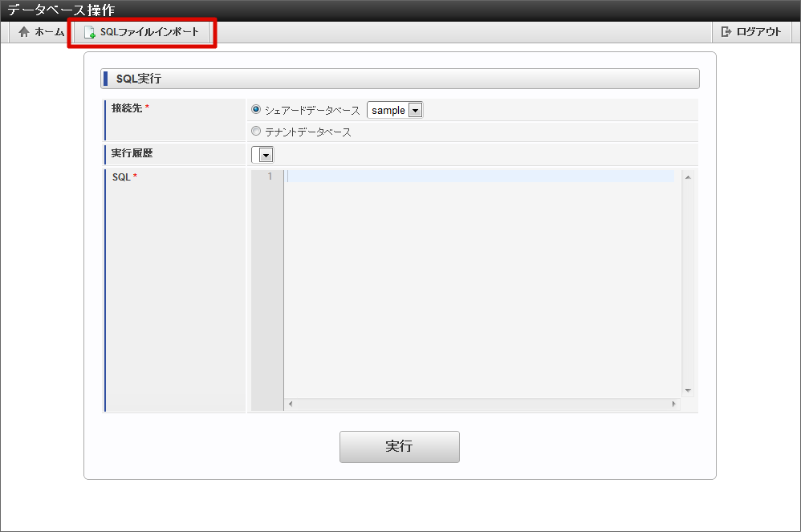Image resolution: width=801 pixels, height=532 pixels.
Task: Click the editor's scroll down arrow
Action: (x=688, y=391)
